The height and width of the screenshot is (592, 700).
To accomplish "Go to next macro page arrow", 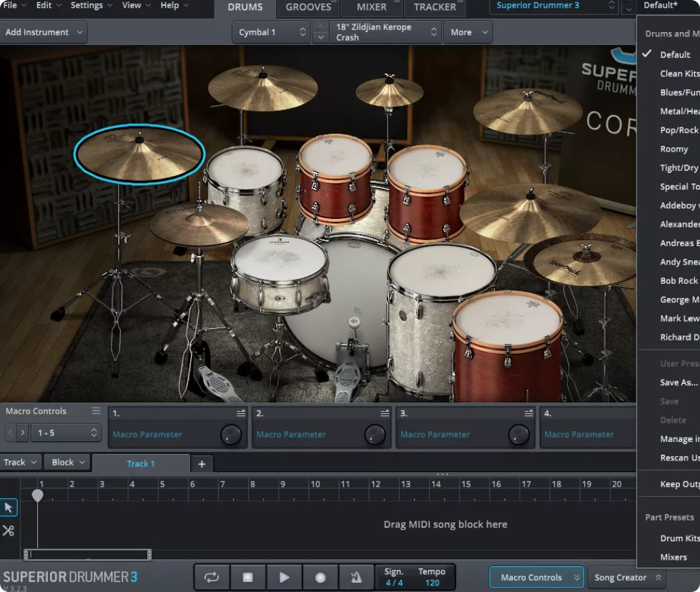I will point(23,433).
